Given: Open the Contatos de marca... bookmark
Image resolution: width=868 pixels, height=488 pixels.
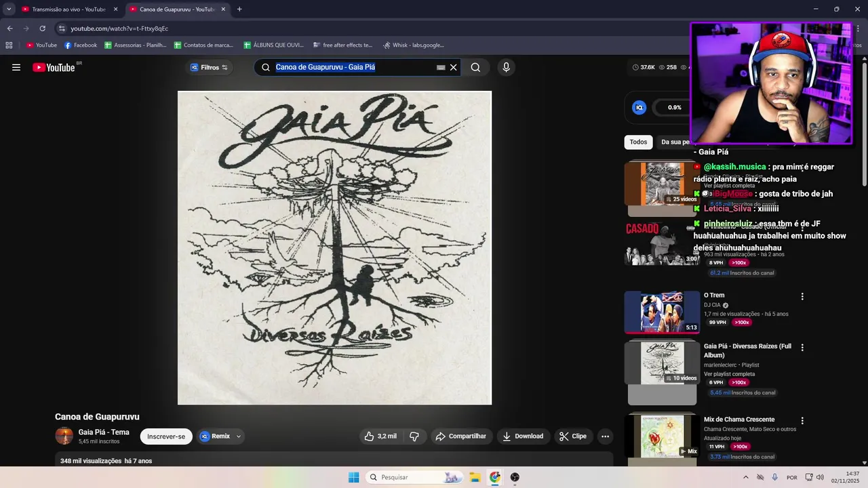Looking at the screenshot, I should coord(203,45).
